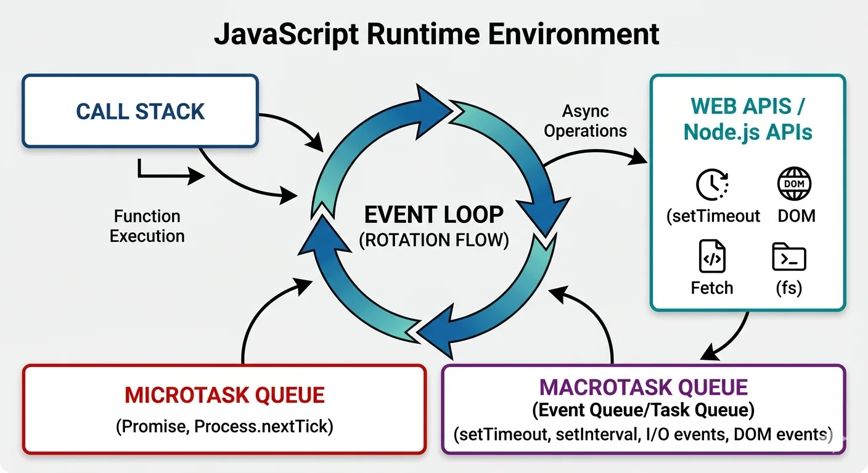Click the Promise, Process.nextTick text
Viewport: 868px width, 473px height.
224,426
